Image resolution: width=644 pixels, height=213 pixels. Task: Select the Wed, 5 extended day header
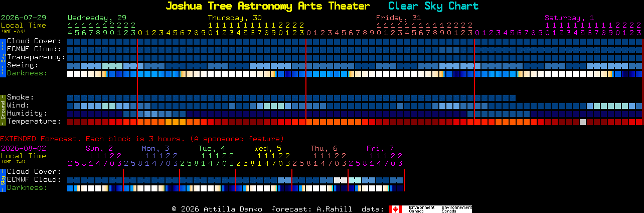[268, 148]
